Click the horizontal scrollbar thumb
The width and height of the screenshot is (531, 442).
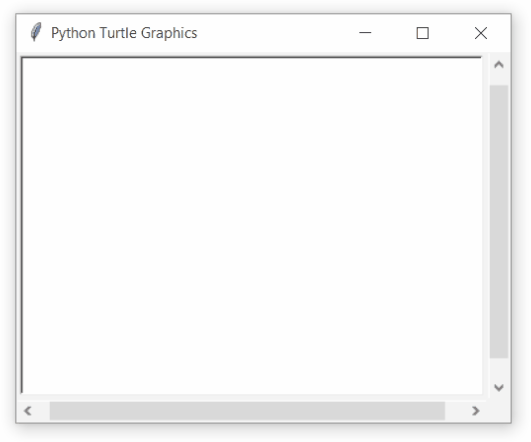247,411
